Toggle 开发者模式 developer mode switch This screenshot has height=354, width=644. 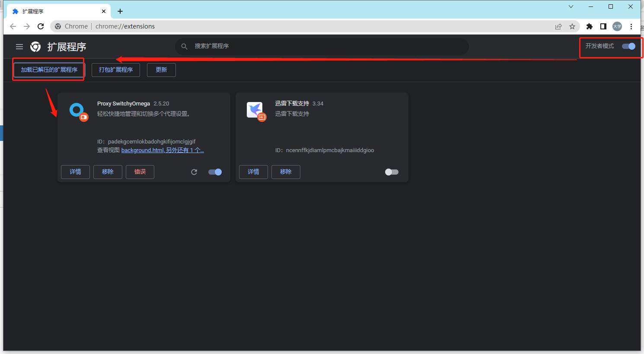tap(628, 46)
